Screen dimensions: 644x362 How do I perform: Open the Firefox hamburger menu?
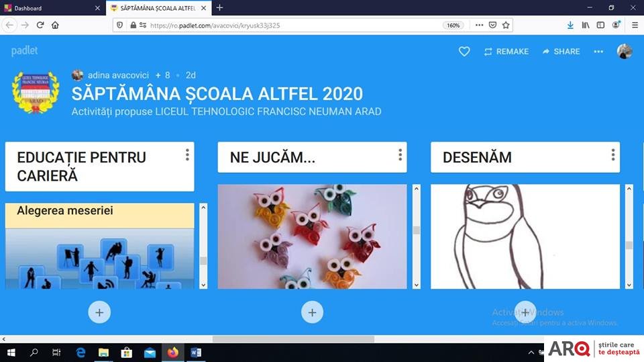635,25
